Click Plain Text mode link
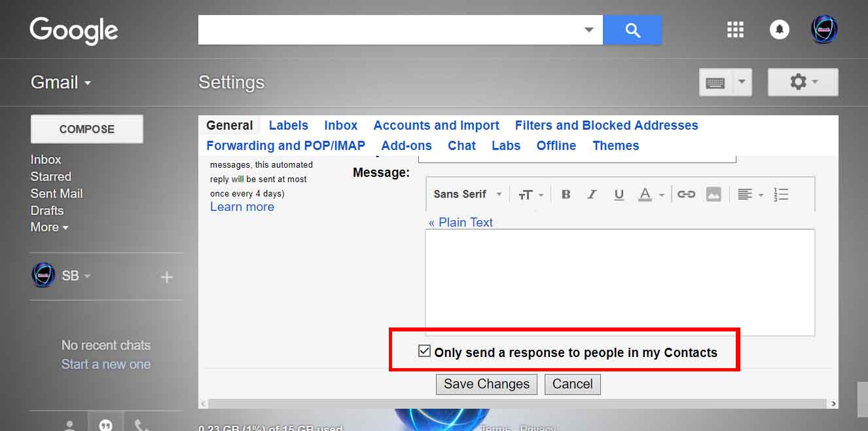The height and width of the screenshot is (431, 868). 461,222
